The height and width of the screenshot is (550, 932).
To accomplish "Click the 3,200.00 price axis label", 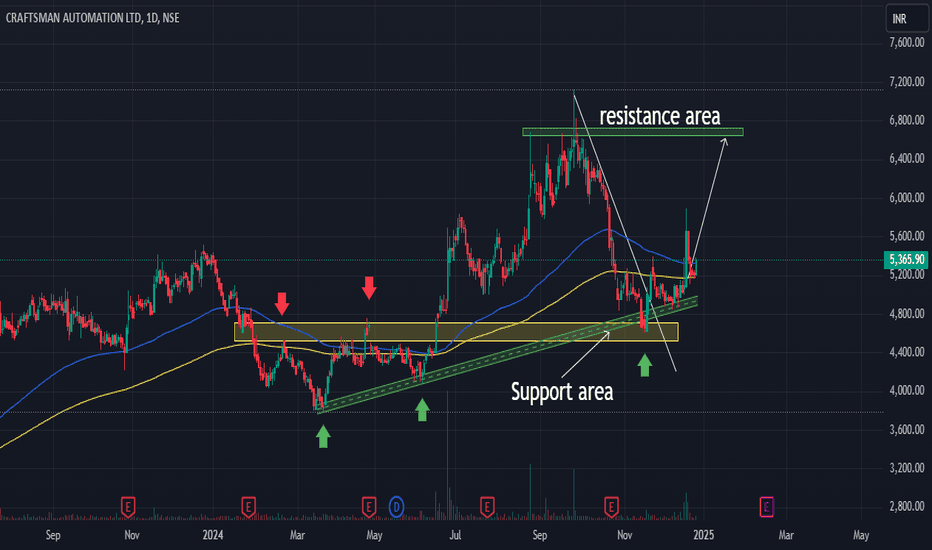I will point(906,468).
